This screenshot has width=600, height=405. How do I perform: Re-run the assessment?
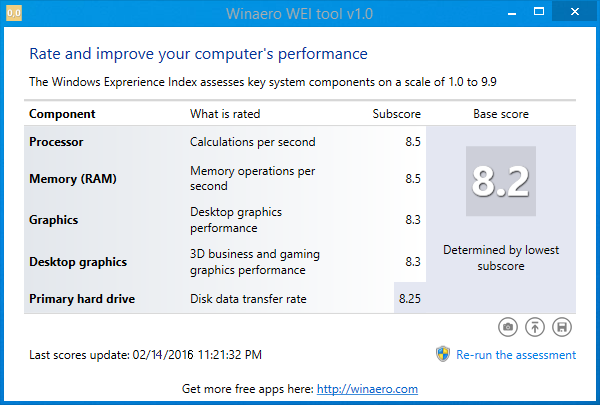(516, 355)
